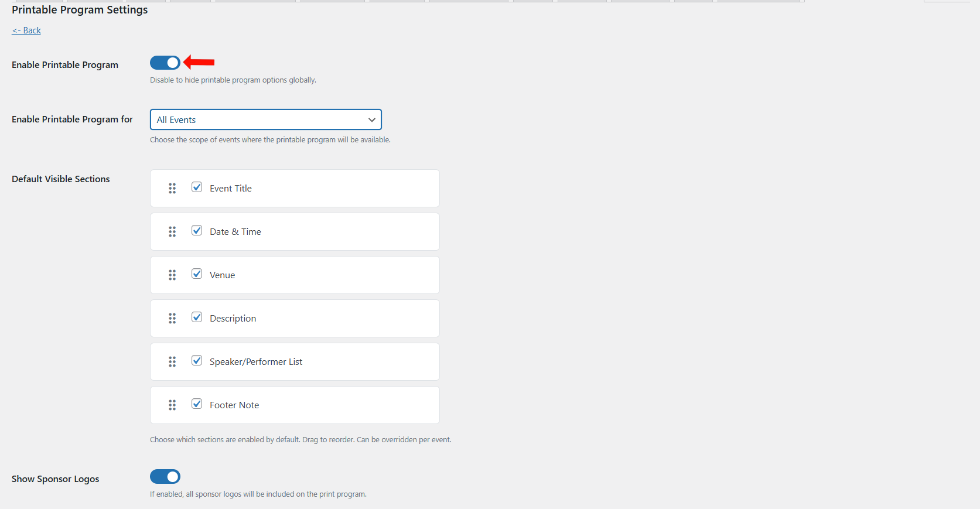
Task: Click the chevron arrow in the events selector
Action: click(x=371, y=119)
